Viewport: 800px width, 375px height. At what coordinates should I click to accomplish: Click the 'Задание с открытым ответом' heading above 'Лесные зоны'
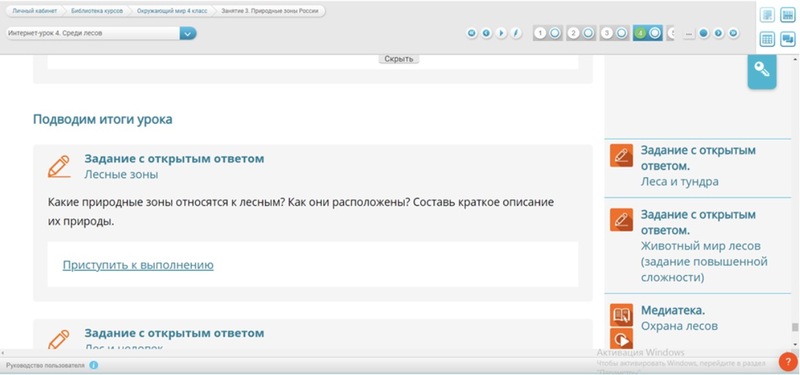(x=174, y=159)
